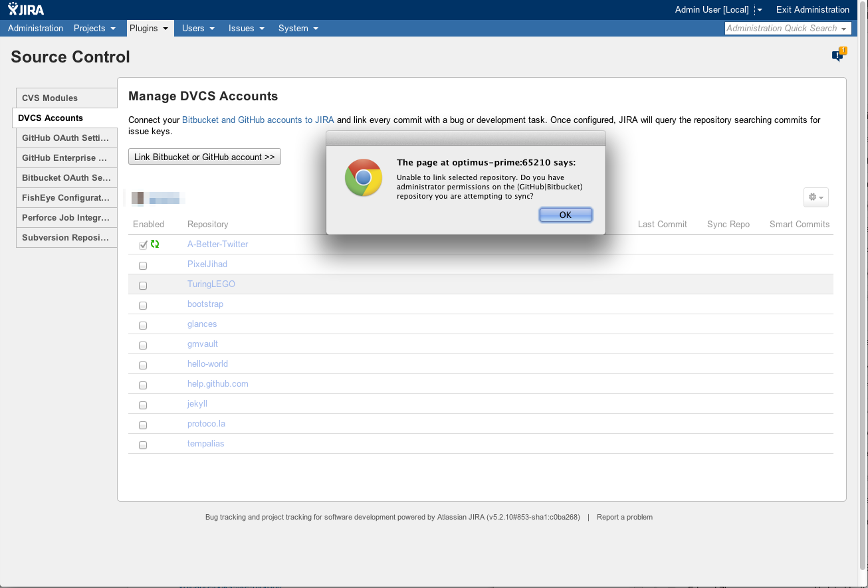
Task: Open the FishEye Configuration tab
Action: point(66,197)
